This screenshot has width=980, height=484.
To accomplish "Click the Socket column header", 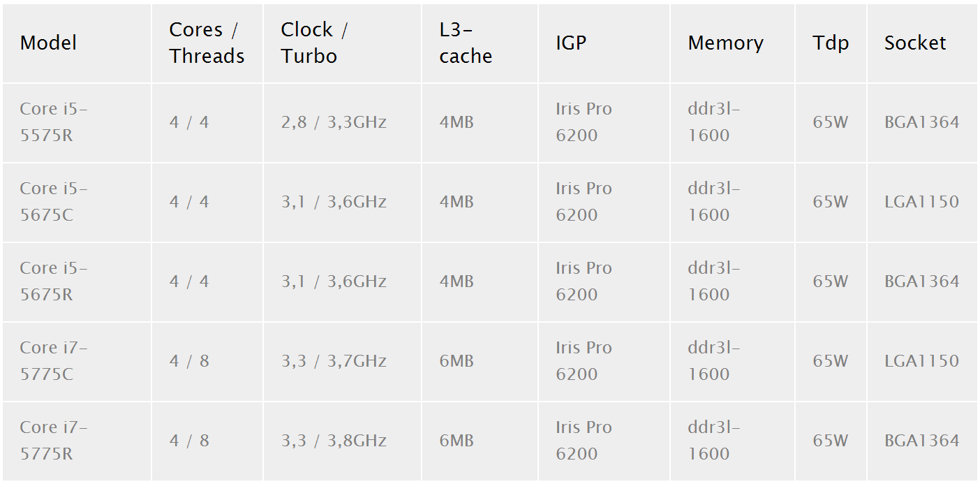I will pyautogui.click(x=915, y=43).
